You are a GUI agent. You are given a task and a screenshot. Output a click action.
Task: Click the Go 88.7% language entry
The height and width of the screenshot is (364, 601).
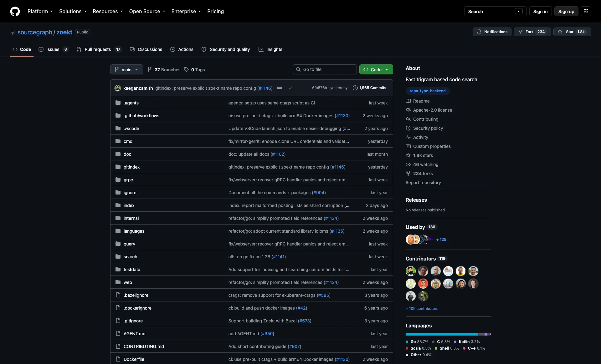tap(417, 341)
